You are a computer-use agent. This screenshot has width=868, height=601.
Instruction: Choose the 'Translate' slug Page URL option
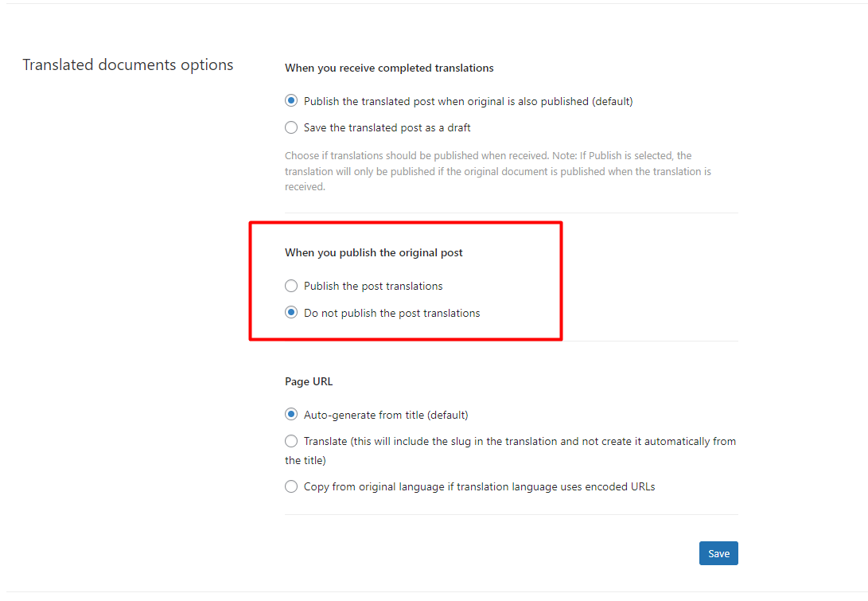pos(291,441)
